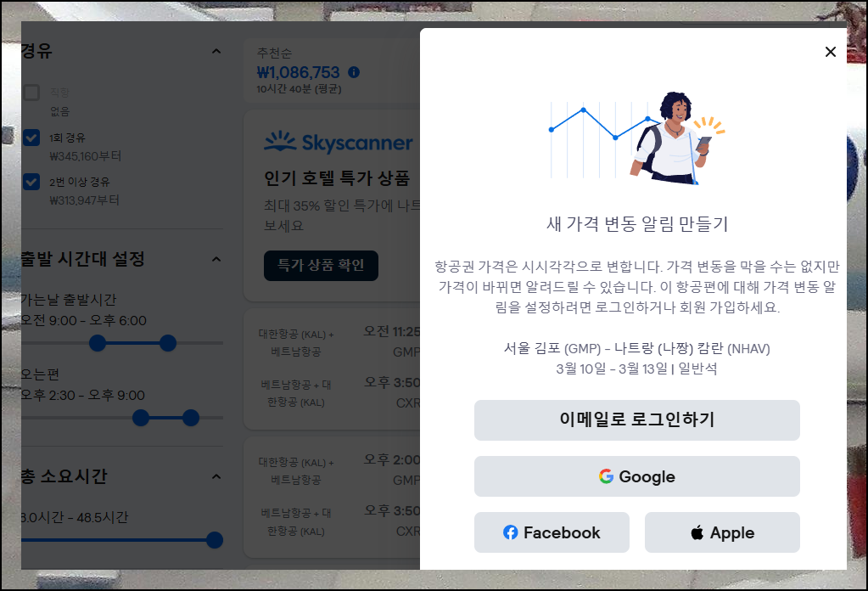The height and width of the screenshot is (591, 868).
Task: Open the flight result departing 오전 11:25
Action: [332, 369]
